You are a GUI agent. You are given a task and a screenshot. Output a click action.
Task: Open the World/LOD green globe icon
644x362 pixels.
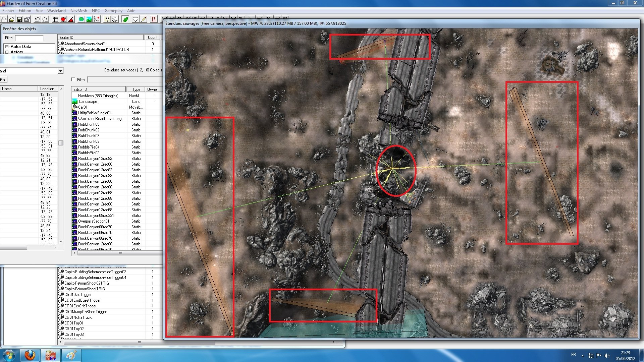[x=81, y=19]
